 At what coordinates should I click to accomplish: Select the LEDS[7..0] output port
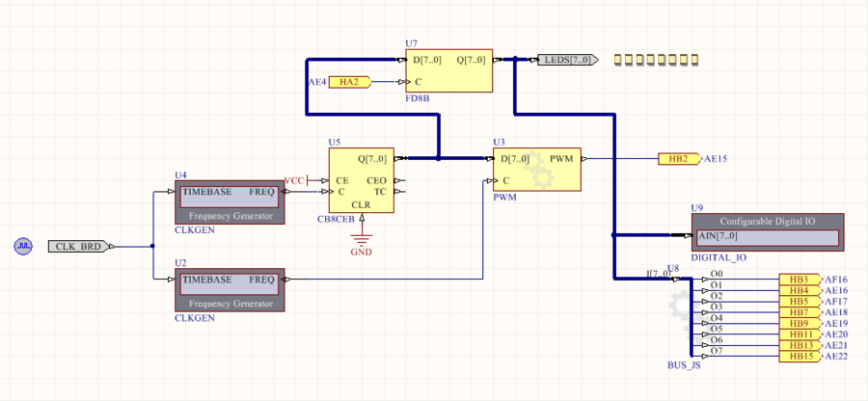[x=566, y=60]
